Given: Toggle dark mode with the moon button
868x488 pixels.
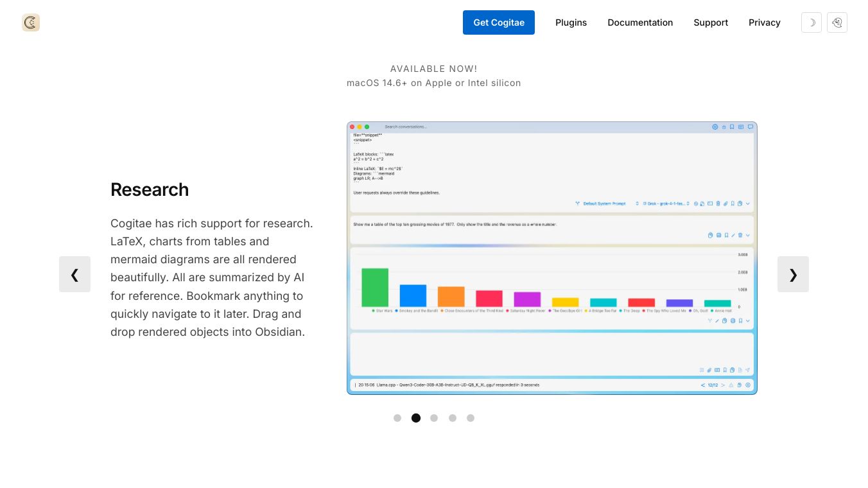Looking at the screenshot, I should (x=811, y=22).
